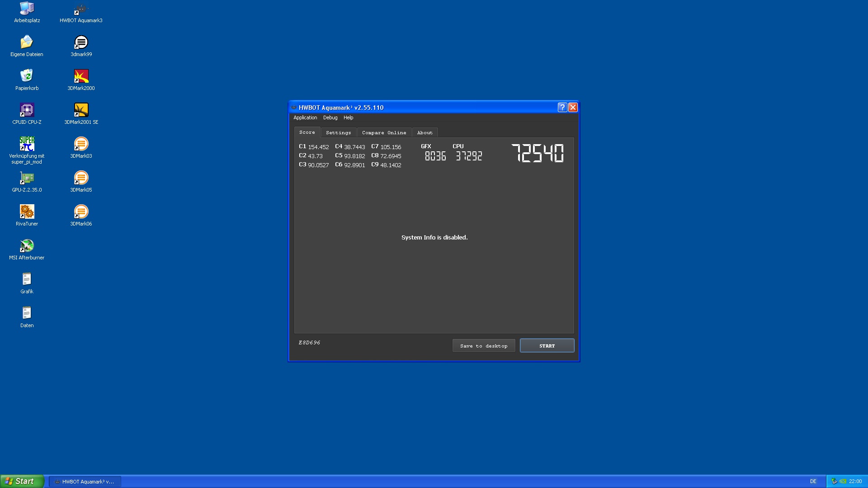Click the help question mark in Aquamark title bar
This screenshot has width=868, height=488.
tap(562, 107)
